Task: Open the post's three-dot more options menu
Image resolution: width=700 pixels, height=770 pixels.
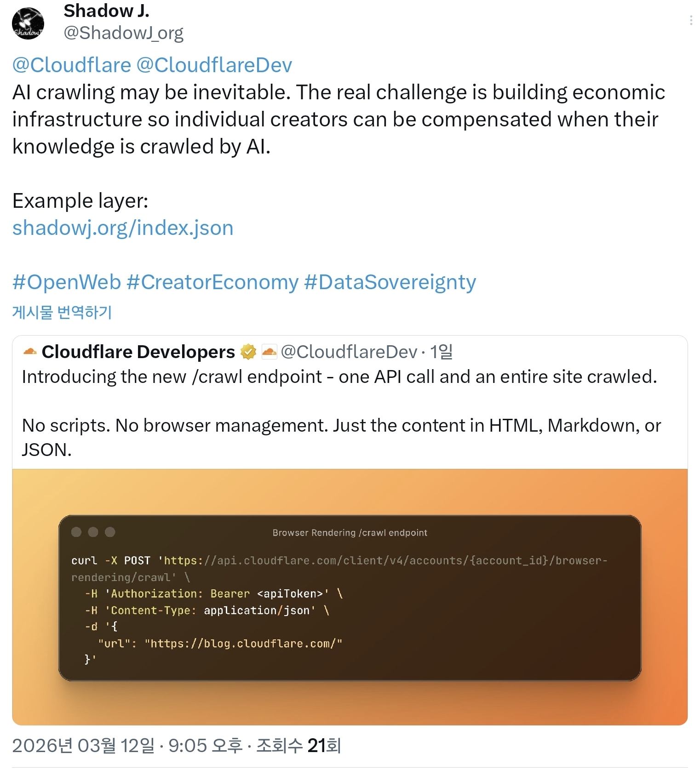Action: [691, 20]
